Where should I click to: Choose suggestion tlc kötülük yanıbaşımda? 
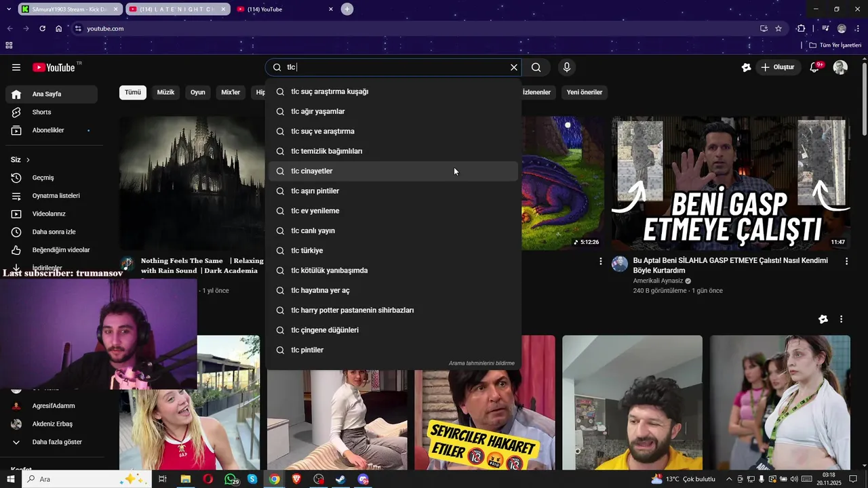pos(393,270)
